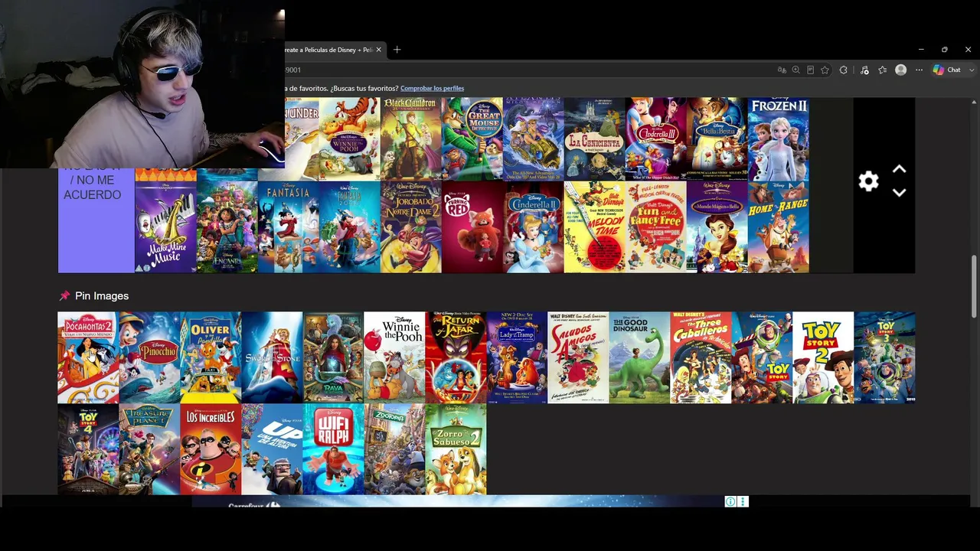Pick the Winnie the Pooh poster in Pin Images

pos(394,357)
